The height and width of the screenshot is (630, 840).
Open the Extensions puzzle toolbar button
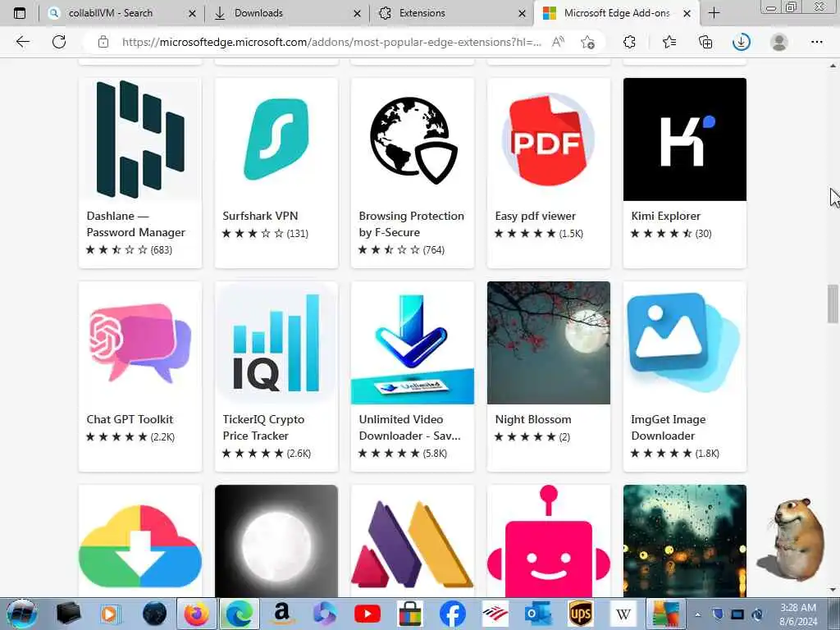click(629, 42)
